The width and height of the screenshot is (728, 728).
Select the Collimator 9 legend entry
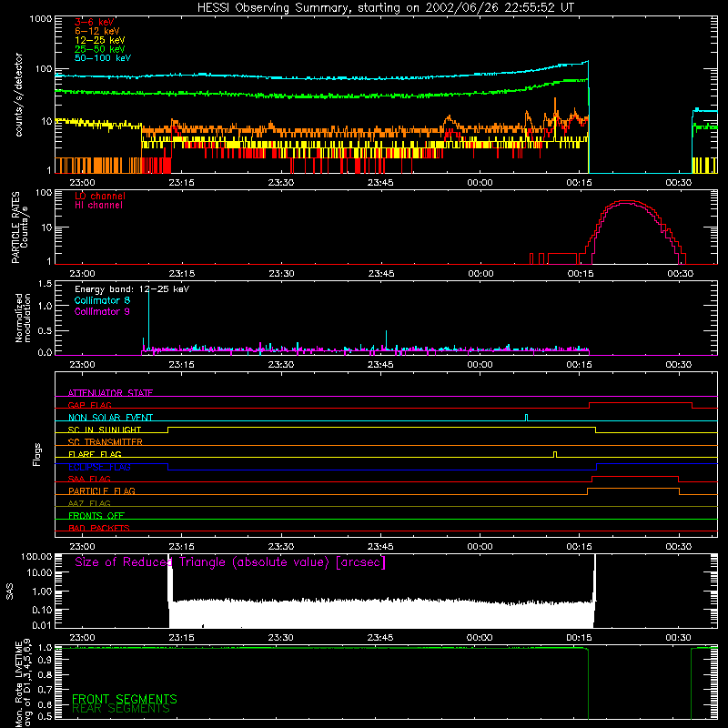[102, 311]
